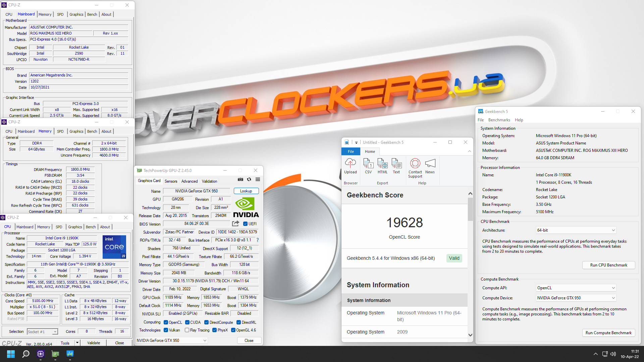Open SPD tab in top CPU-Z window
Screen dimensions: 644x362
60,14
